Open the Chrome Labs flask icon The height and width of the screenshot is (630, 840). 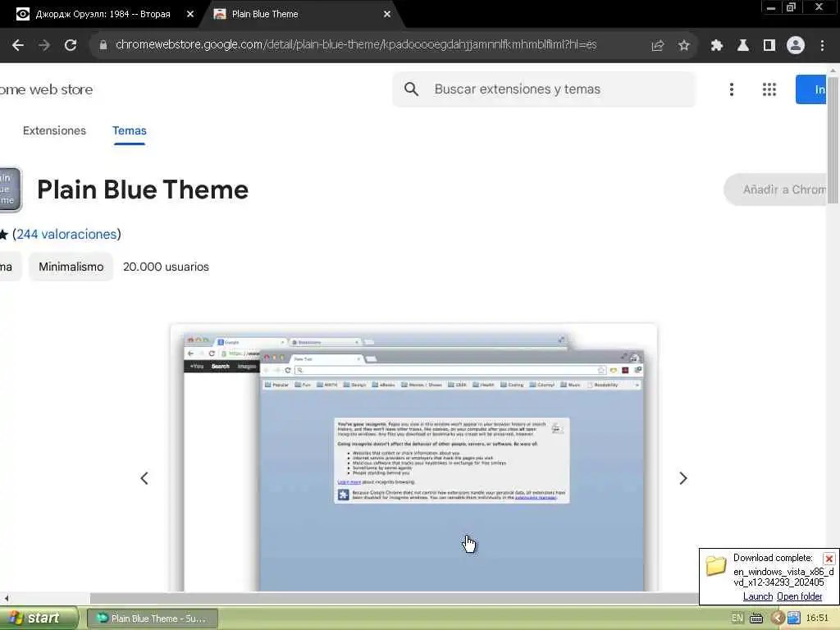(x=742, y=46)
